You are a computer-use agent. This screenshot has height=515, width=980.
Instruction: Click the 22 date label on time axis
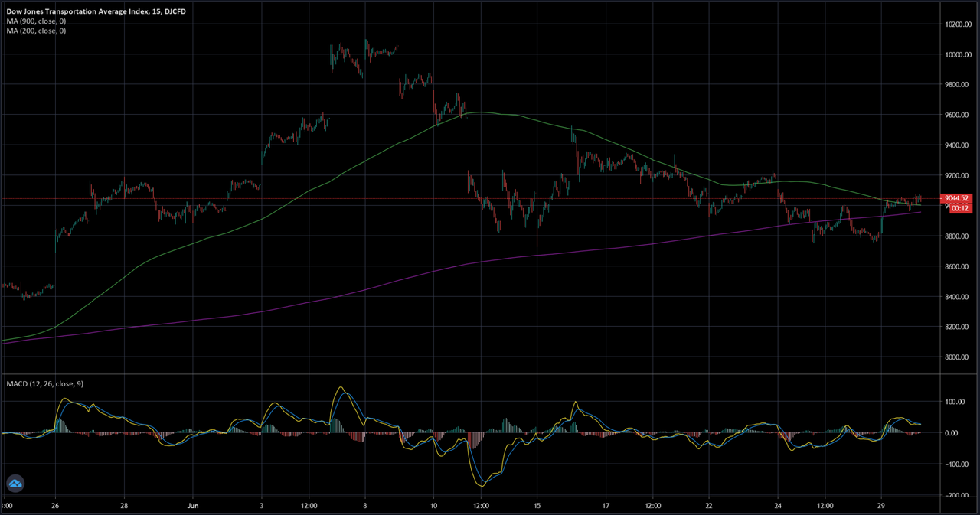tap(709, 506)
